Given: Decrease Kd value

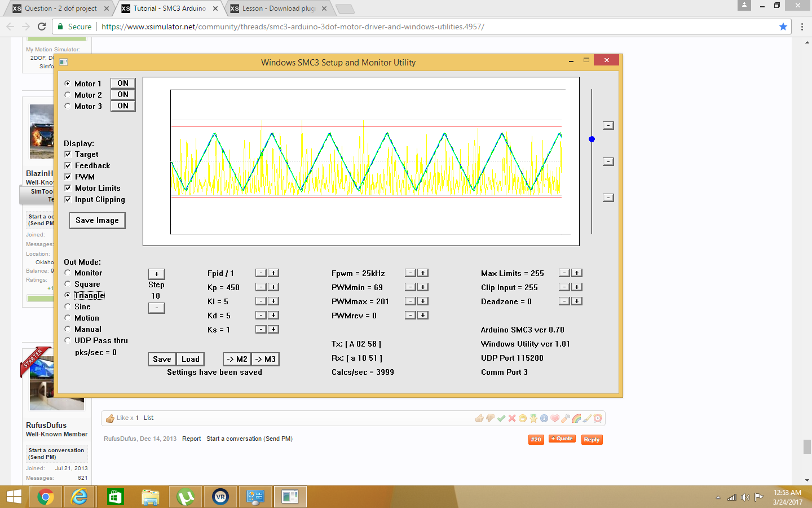Looking at the screenshot, I should [x=261, y=316].
